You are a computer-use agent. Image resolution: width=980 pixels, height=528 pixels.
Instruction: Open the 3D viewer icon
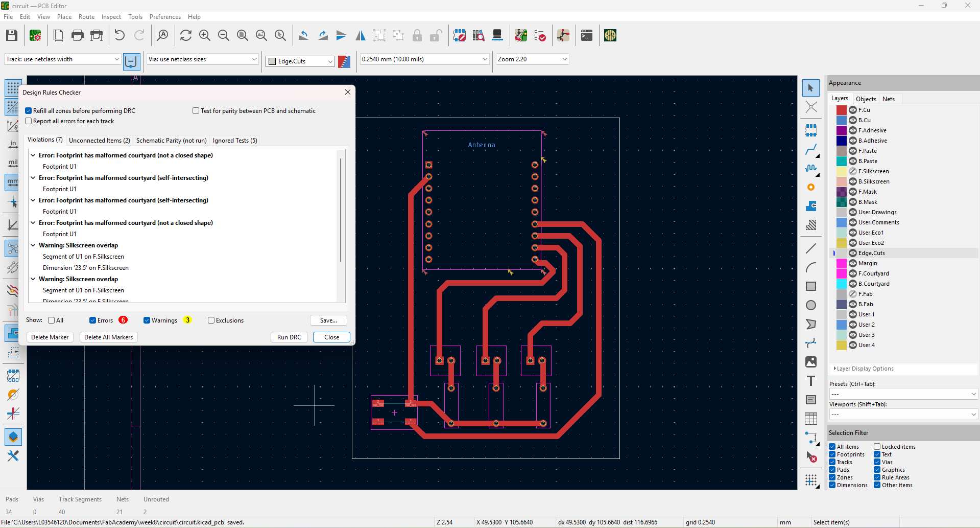click(x=497, y=35)
